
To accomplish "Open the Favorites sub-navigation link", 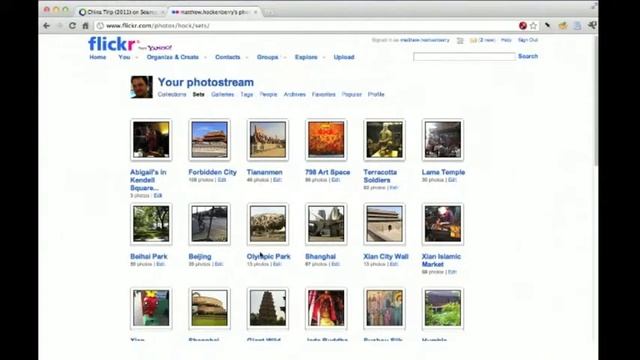I will pos(324,94).
